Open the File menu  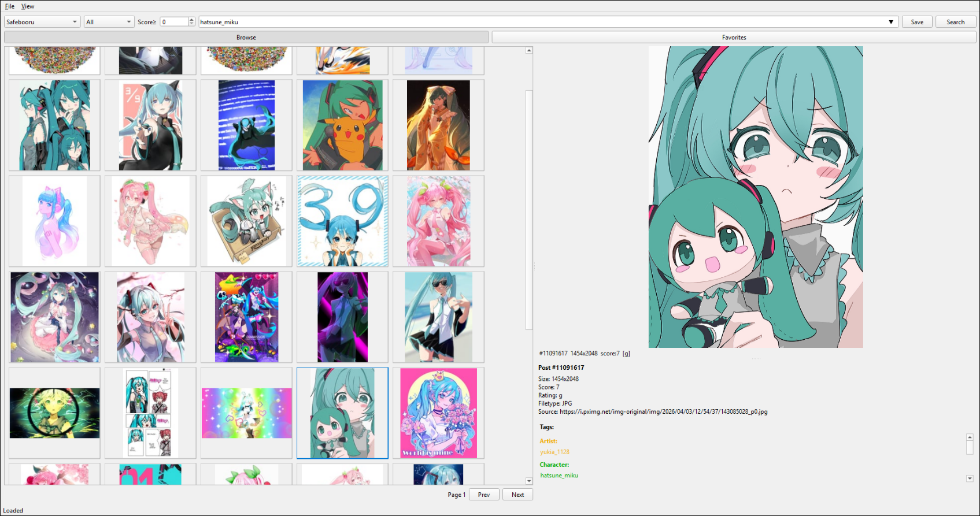coord(10,6)
